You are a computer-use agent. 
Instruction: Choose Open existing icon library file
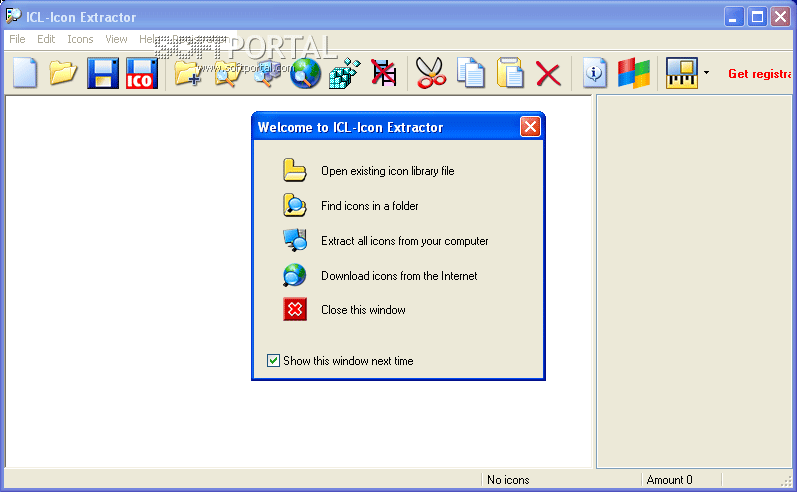[x=387, y=171]
